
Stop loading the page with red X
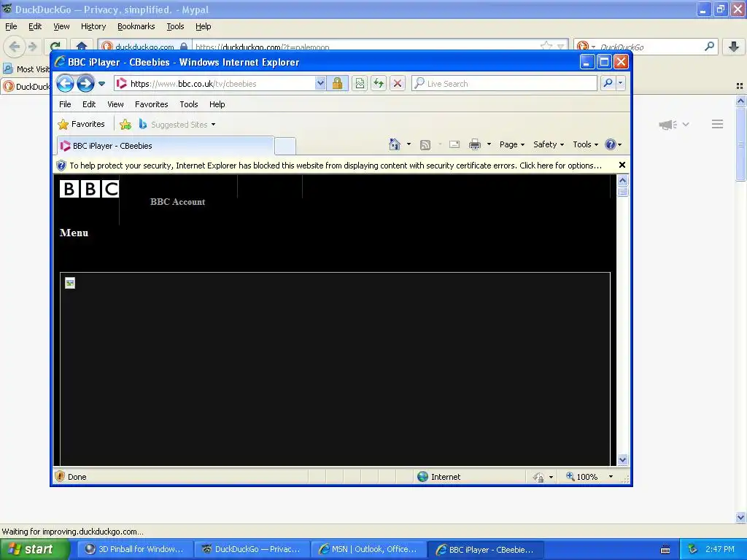pos(398,84)
